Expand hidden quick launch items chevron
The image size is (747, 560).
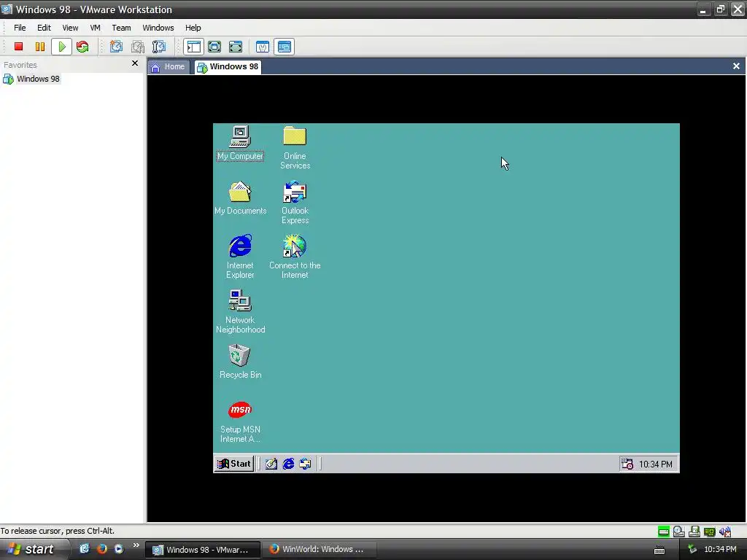coord(136,545)
